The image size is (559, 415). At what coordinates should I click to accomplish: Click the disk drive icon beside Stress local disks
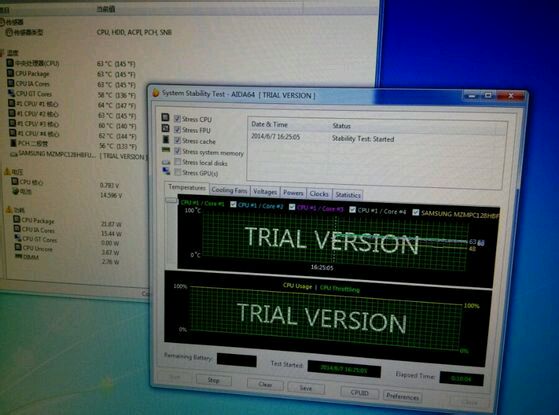pos(166,162)
